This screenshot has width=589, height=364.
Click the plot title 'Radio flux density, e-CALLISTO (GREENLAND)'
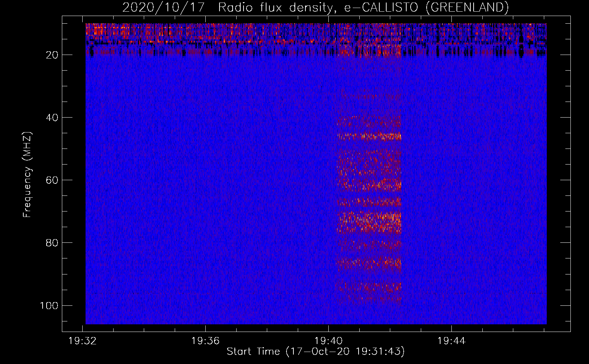point(363,7)
